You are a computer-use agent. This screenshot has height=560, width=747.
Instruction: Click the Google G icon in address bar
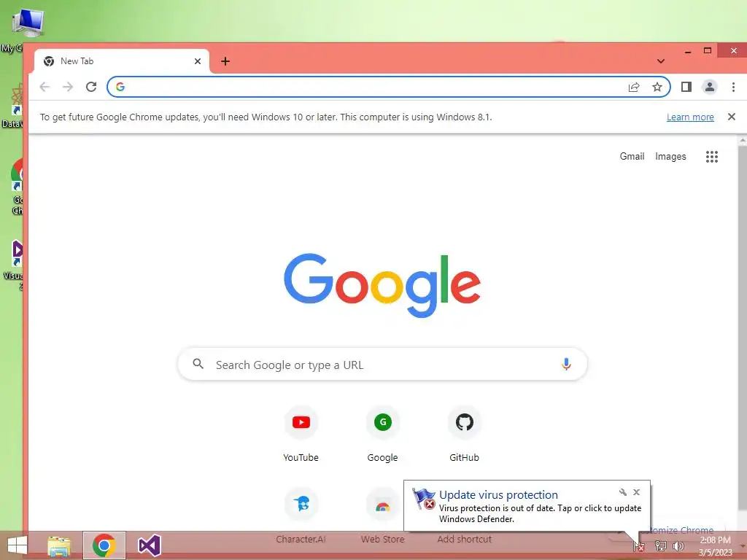[120, 87]
